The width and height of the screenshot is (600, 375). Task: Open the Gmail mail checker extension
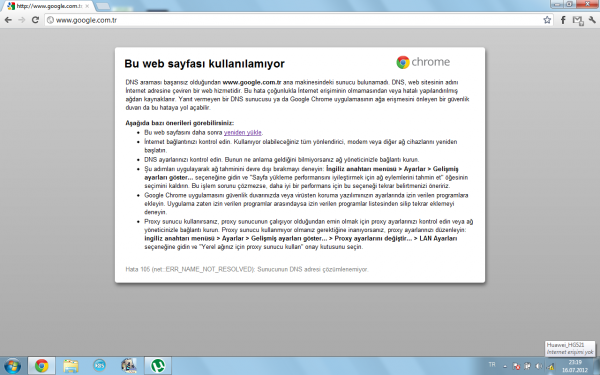pos(578,20)
